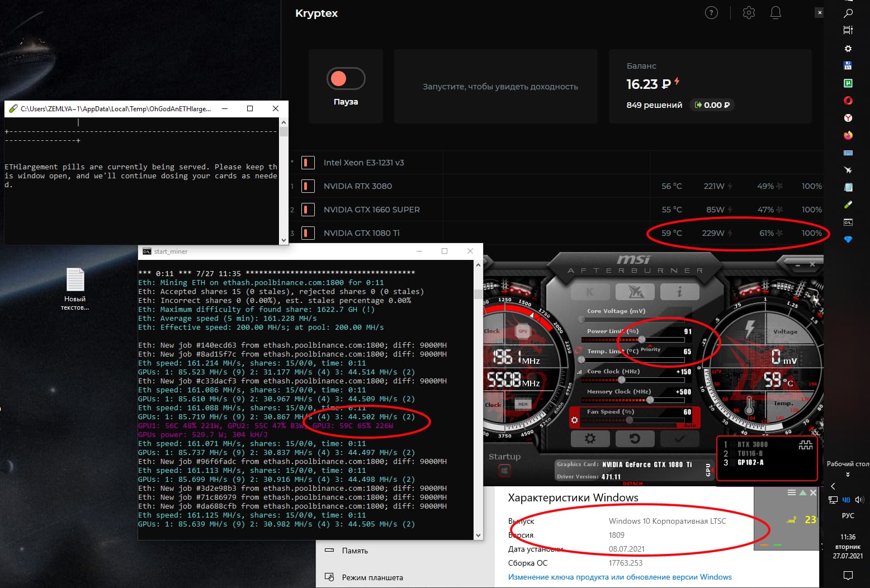This screenshot has width=870, height=588.
Task: Open Kryptex help question mark icon
Action: 711,13
